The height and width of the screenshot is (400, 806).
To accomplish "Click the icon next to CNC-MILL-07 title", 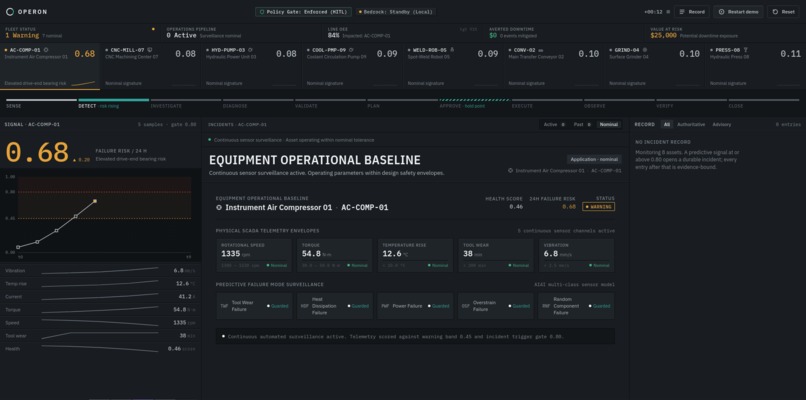I will (x=150, y=50).
